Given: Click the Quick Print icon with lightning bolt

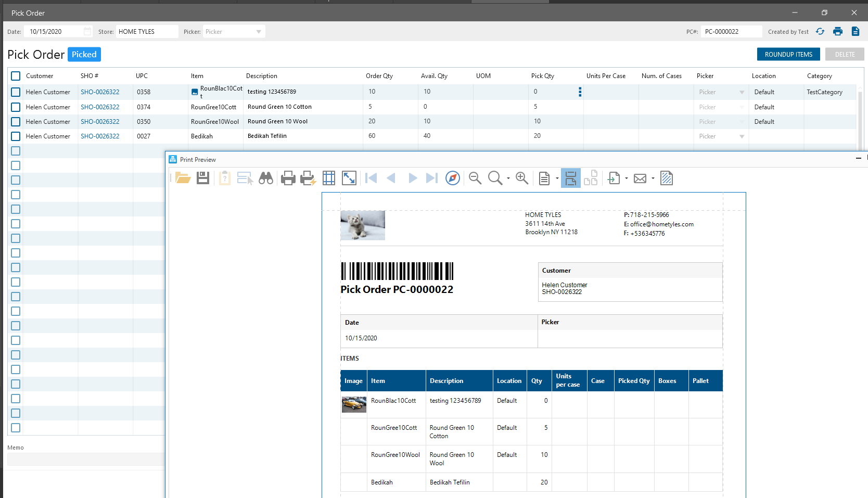Looking at the screenshot, I should 308,178.
